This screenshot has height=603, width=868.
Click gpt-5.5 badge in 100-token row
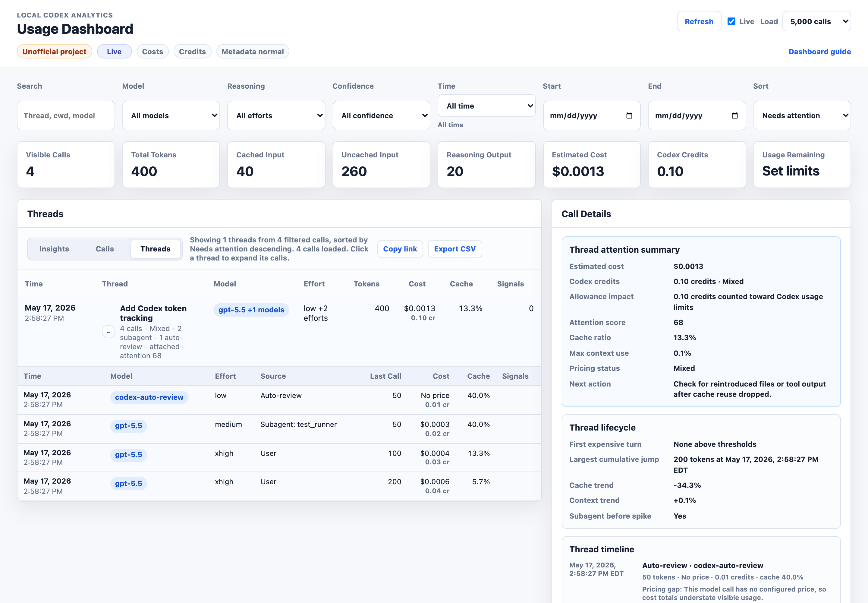point(128,455)
